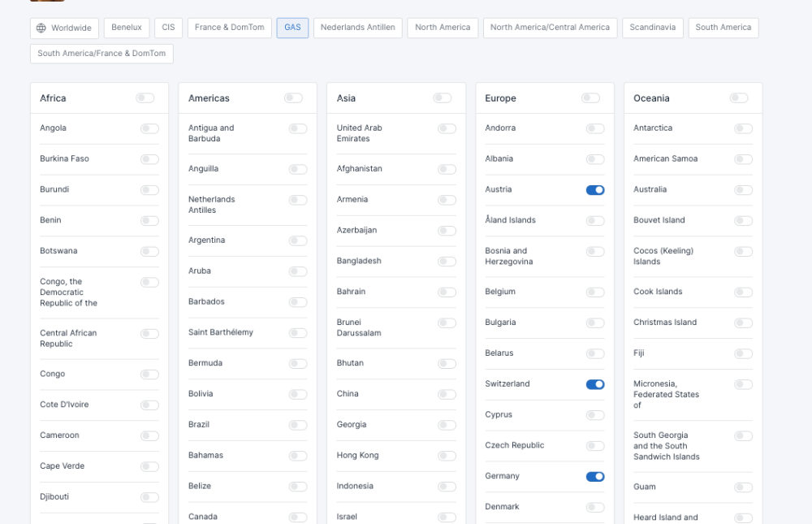This screenshot has height=524, width=812.
Task: Turn on United Arab Emirates switch
Action: 447,128
